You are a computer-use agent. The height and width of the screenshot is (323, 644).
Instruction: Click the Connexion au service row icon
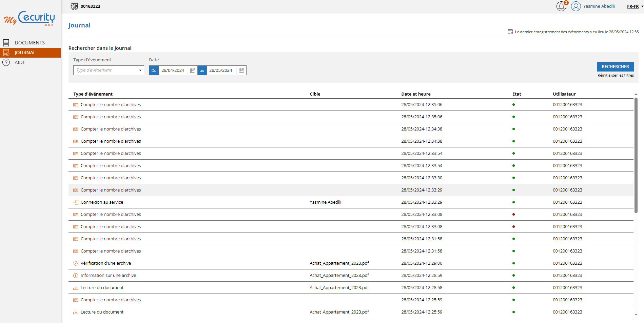point(76,202)
